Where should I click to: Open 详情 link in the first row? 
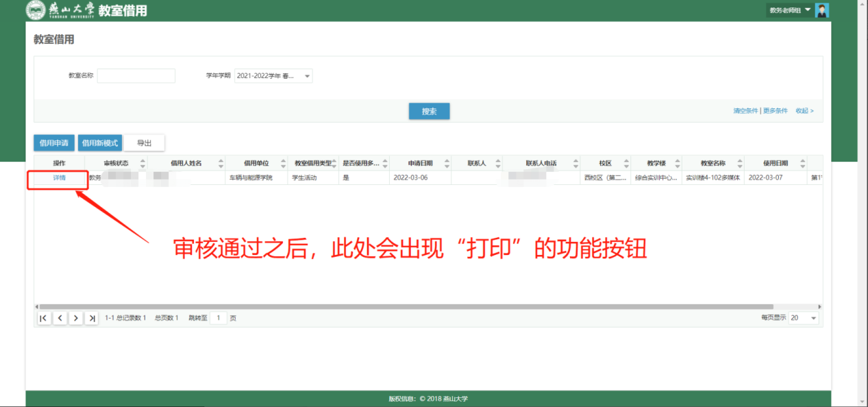pos(60,177)
